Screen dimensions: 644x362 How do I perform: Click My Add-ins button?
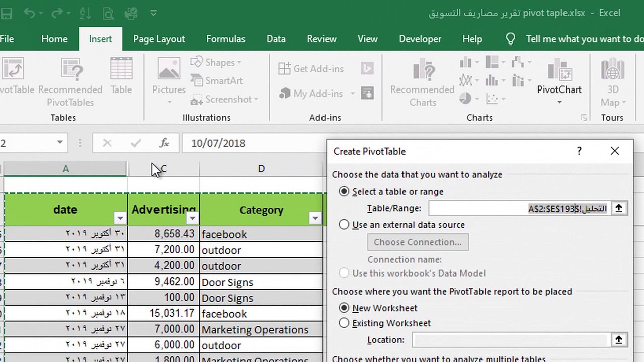(x=311, y=94)
